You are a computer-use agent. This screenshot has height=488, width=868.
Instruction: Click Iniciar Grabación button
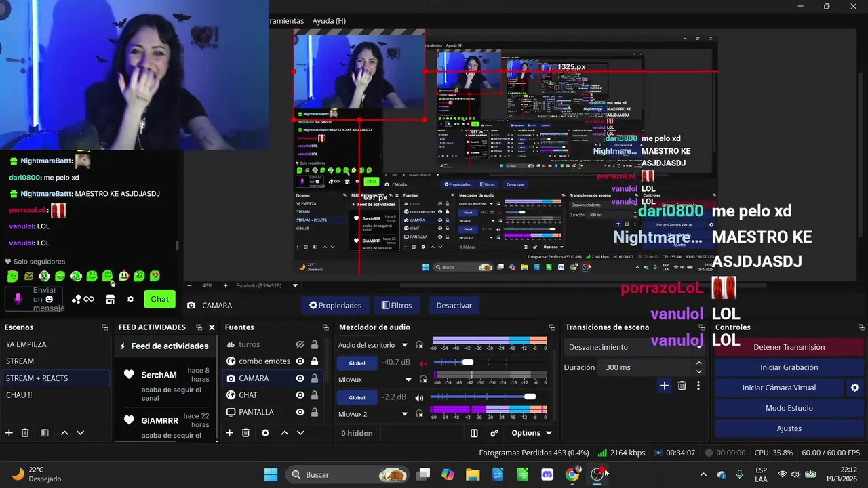coord(789,367)
